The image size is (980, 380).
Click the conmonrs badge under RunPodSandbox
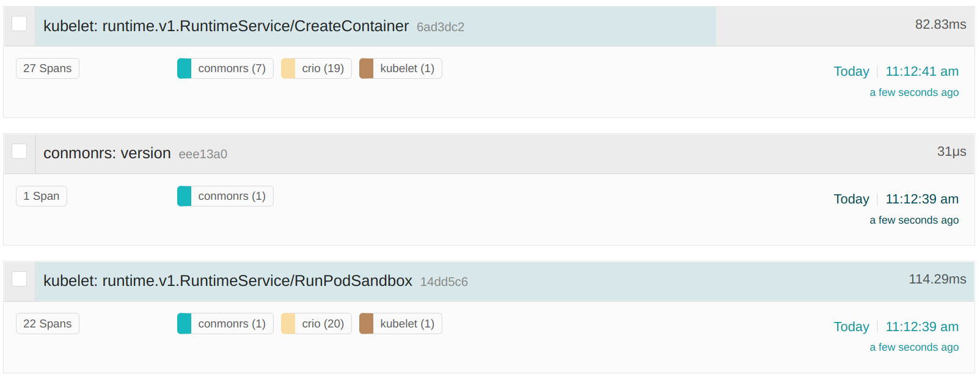(x=224, y=323)
